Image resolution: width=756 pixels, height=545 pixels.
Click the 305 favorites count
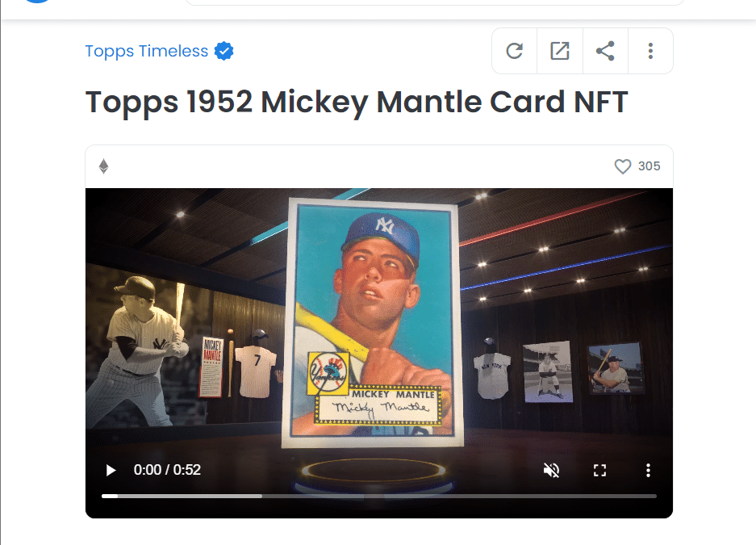click(x=649, y=166)
